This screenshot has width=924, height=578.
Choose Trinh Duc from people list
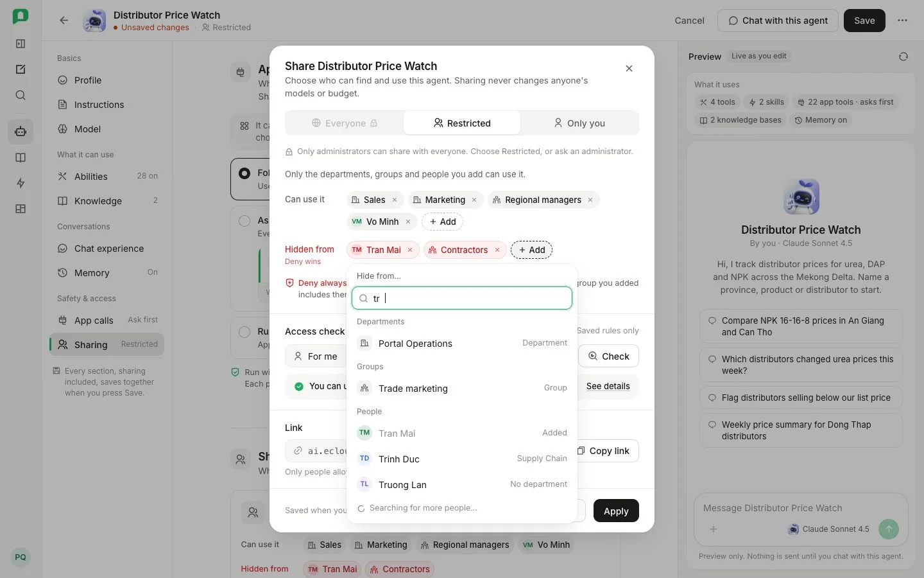[x=462, y=459]
